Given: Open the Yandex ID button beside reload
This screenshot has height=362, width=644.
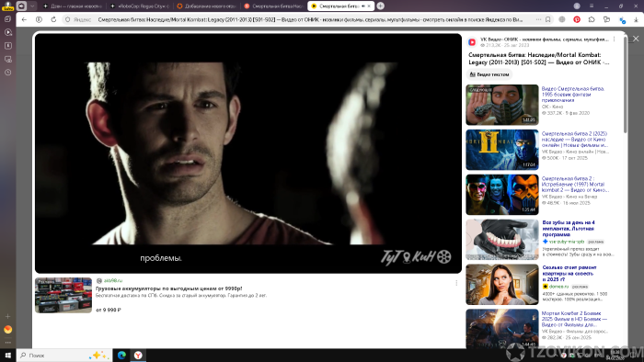Looking at the screenshot, I should [39, 19].
